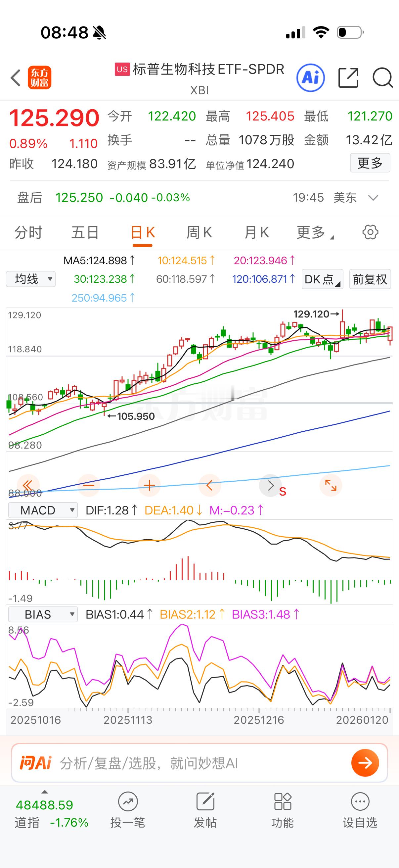Image resolution: width=399 pixels, height=868 pixels.
Task: Zoom in chart with plus button
Action: click(149, 486)
